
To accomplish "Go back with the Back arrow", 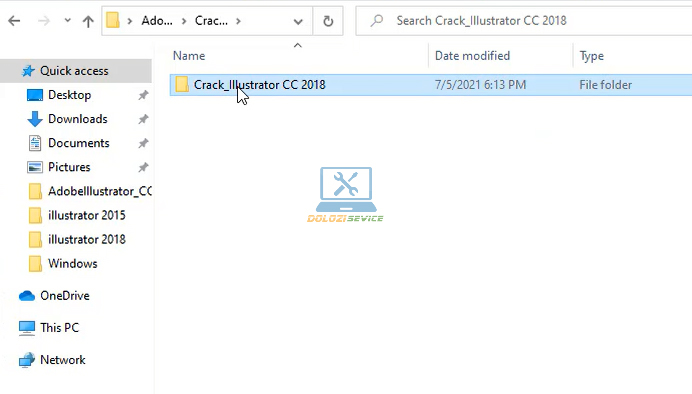I will [14, 21].
